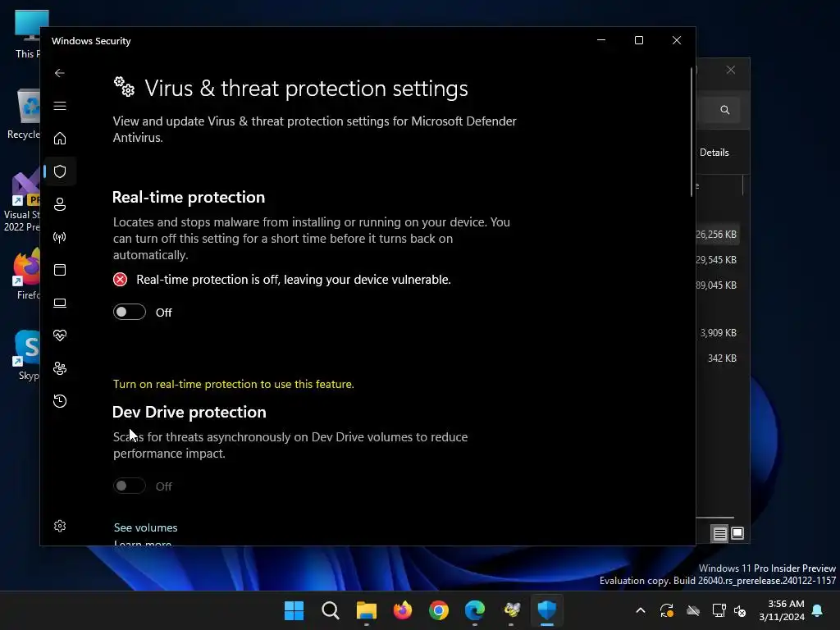Launch Firefox from the taskbar
The image size is (840, 630).
402,610
